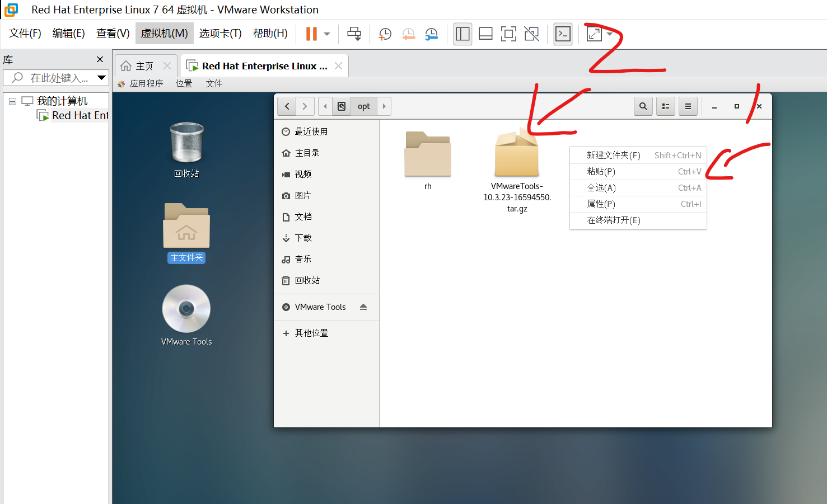Take a snapshot of the virtual machine
Image resolution: width=827 pixels, height=504 pixels.
coord(385,34)
